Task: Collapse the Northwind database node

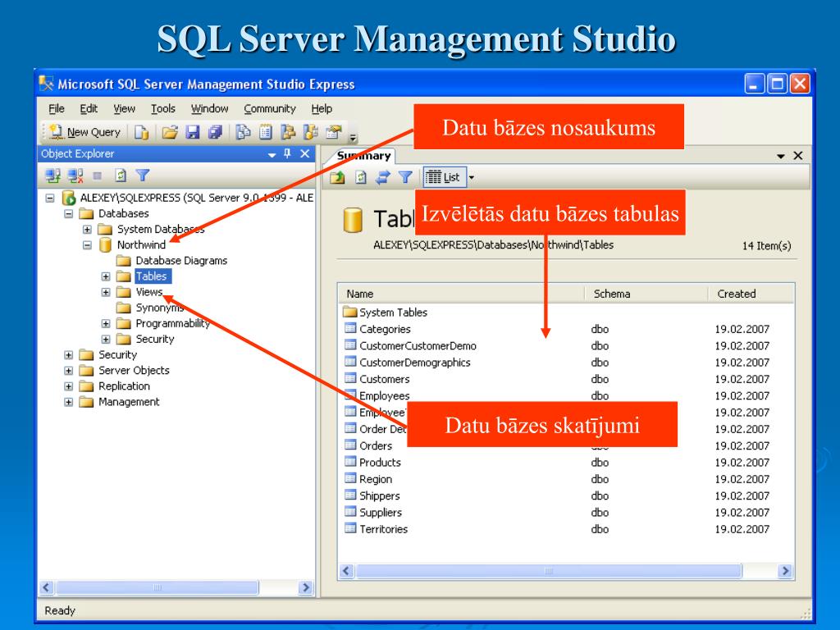Action: (87, 244)
